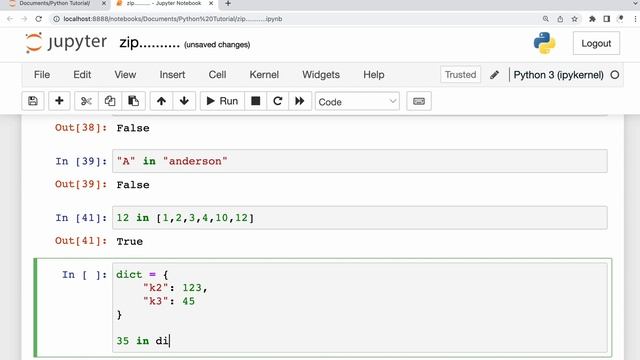Click the Python 3 (ipykernel) label
Viewport: 640px width, 360px height.
pyautogui.click(x=558, y=75)
